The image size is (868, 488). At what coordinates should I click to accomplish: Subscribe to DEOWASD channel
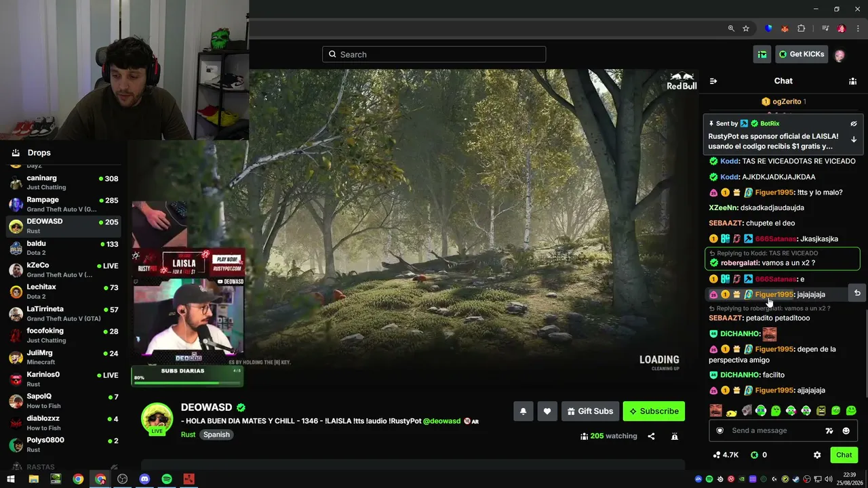(x=654, y=411)
